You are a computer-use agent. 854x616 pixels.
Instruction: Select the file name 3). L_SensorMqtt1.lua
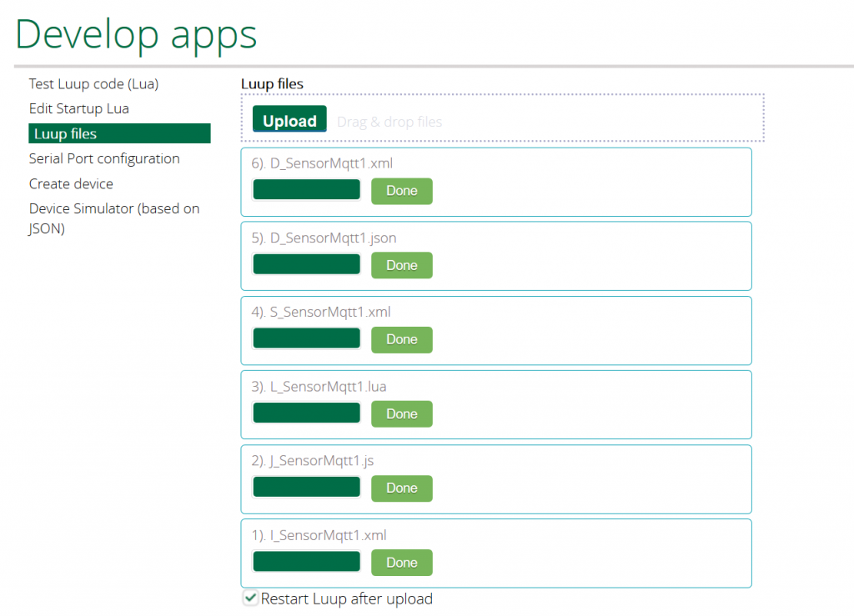319,387
